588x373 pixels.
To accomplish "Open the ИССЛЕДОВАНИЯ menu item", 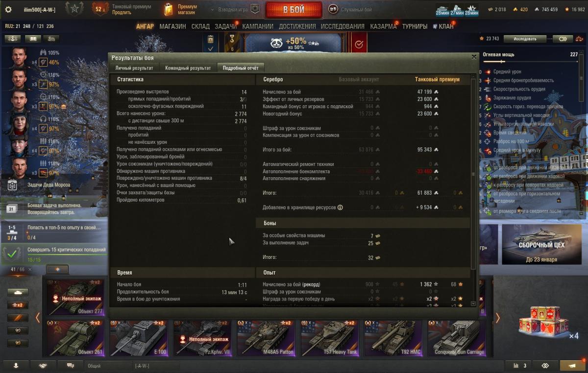I will 343,26.
